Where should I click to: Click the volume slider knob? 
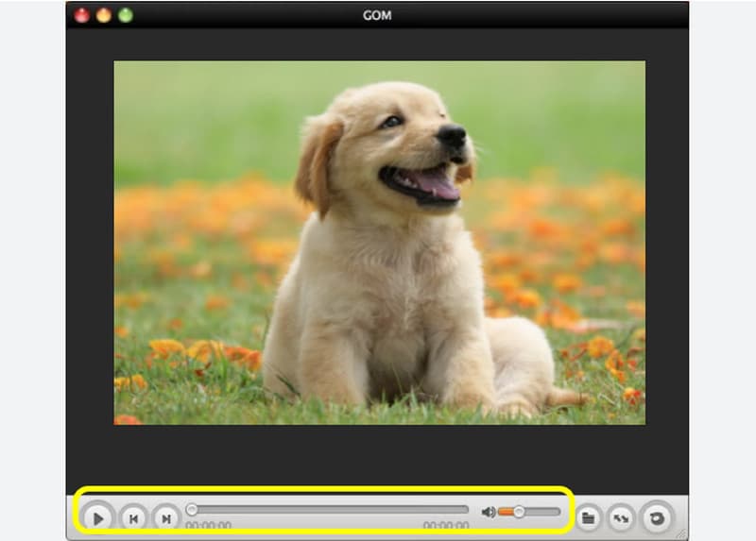point(519,511)
